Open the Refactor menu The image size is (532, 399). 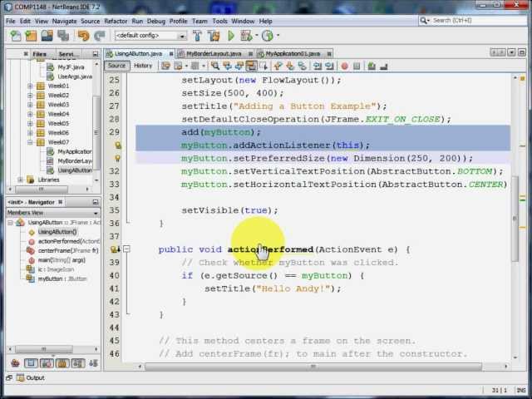point(116,21)
